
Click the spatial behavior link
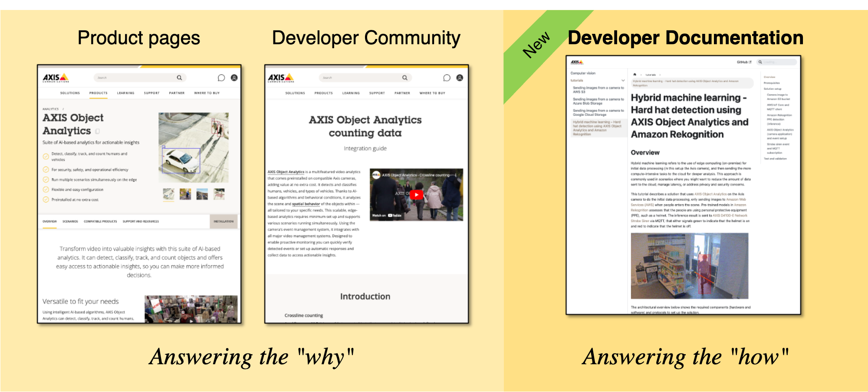(x=306, y=204)
